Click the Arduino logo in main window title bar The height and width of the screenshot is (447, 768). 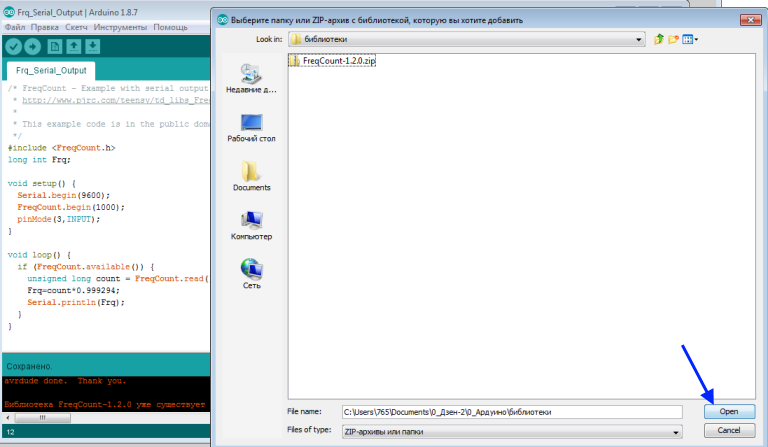(9, 12)
